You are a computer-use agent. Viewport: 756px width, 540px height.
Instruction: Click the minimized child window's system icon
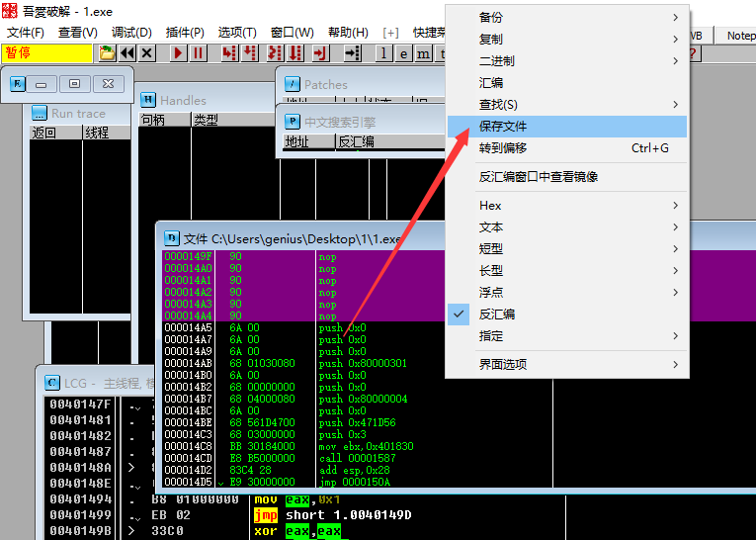(x=18, y=84)
